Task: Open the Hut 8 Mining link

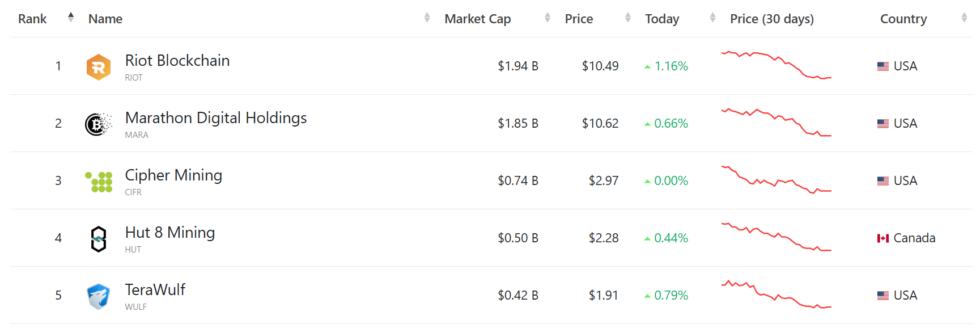Action: click(x=169, y=233)
